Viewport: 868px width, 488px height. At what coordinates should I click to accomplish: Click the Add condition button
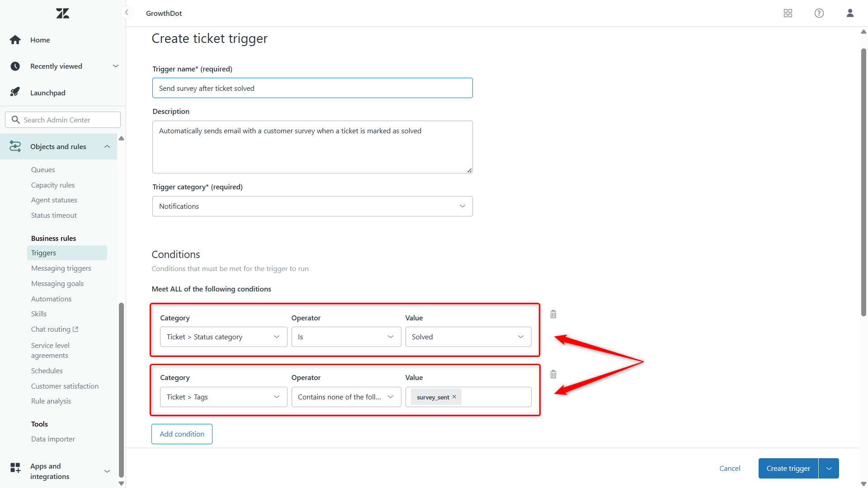tap(182, 434)
